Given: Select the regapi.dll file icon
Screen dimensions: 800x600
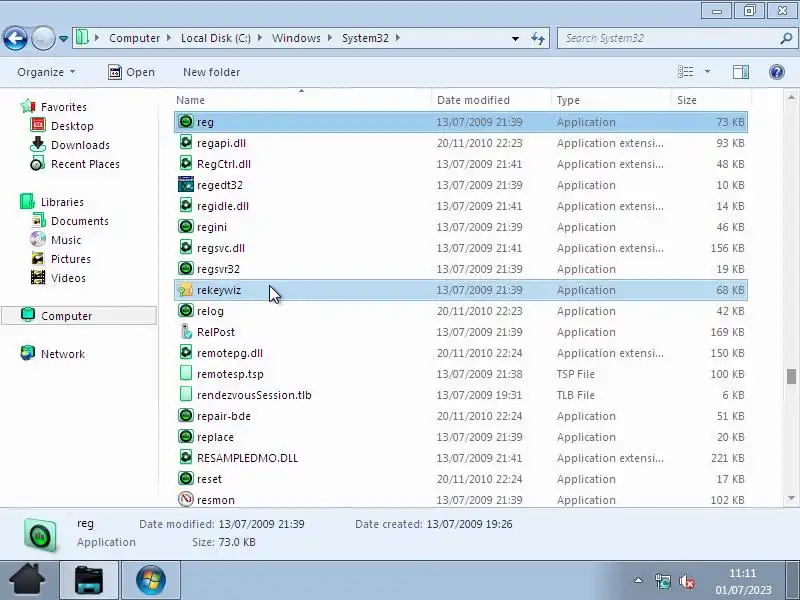Looking at the screenshot, I should click(x=186, y=142).
